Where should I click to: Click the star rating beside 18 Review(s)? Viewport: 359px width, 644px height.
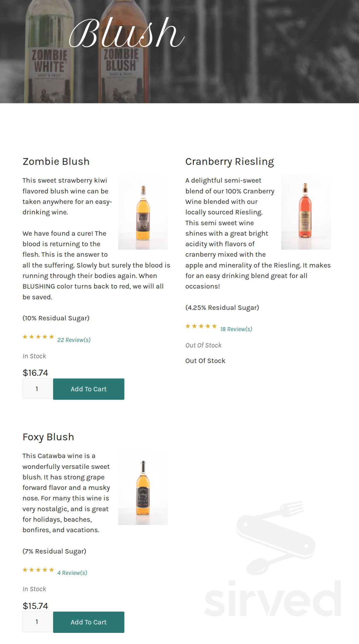tap(201, 326)
